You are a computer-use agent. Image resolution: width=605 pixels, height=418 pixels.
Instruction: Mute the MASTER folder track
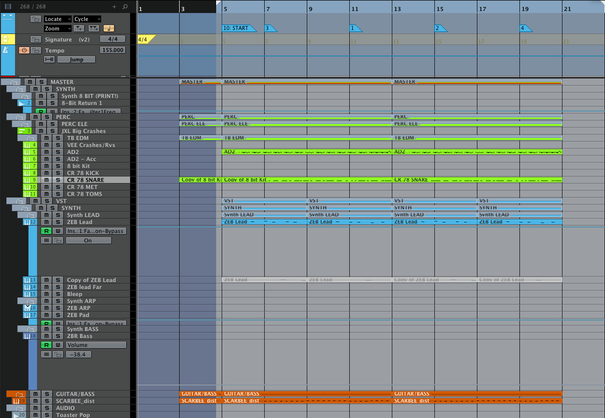[x=30, y=82]
